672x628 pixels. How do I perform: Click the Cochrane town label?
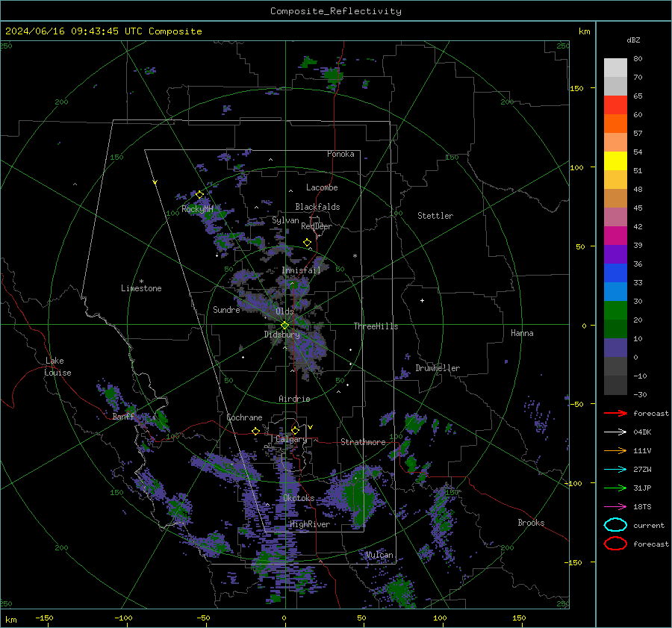coord(244,417)
